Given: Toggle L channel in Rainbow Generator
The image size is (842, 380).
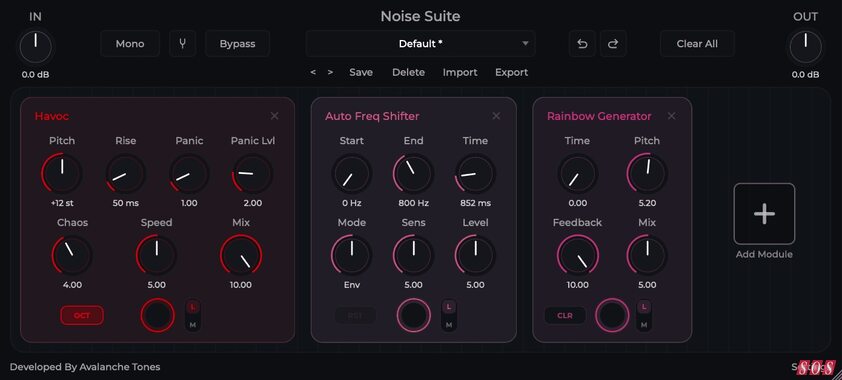Looking at the screenshot, I should [644, 307].
